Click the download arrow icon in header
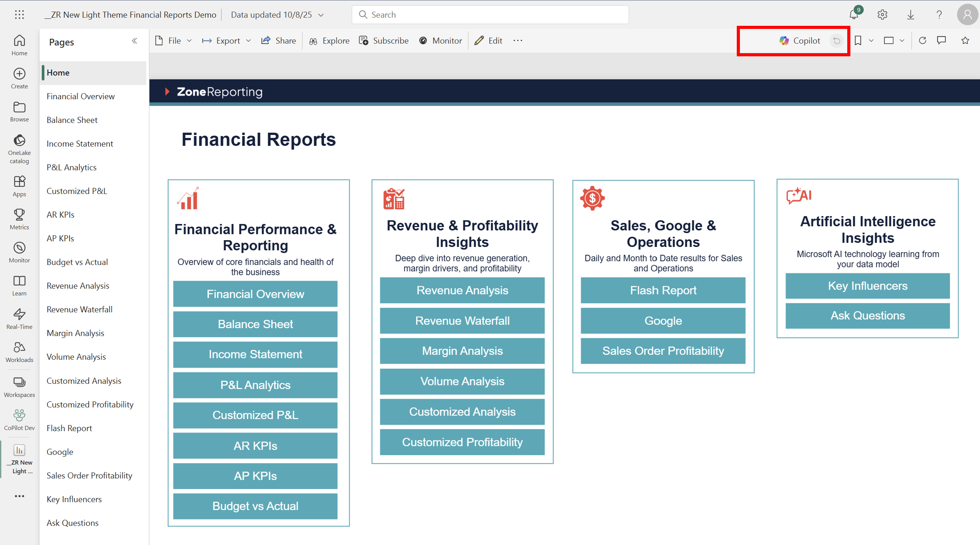The width and height of the screenshot is (980, 545). coord(910,14)
